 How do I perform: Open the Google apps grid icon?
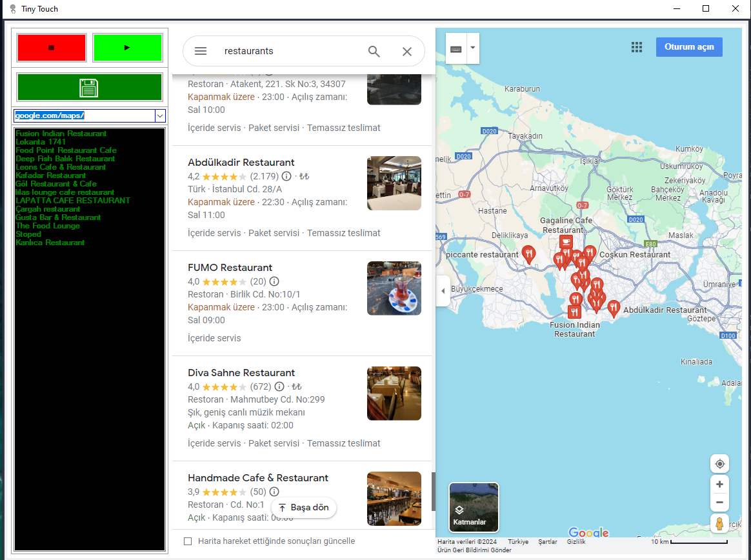pos(637,47)
